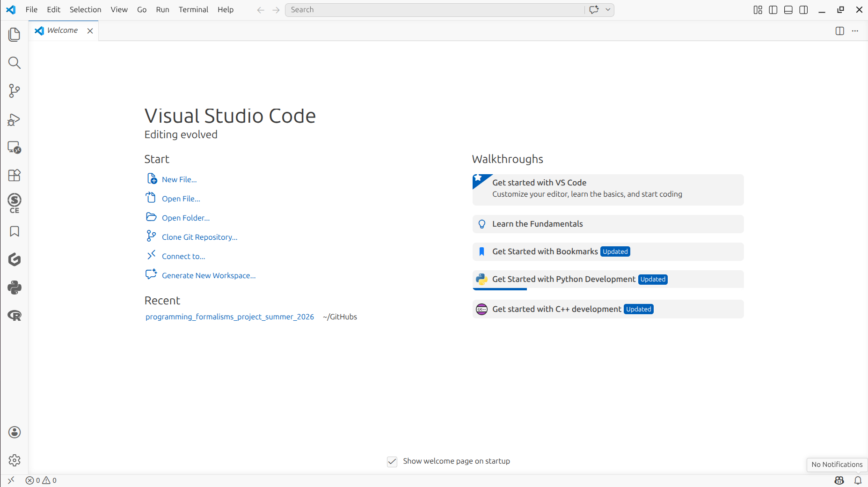
Task: Open Get Started with Bookmarks walkthrough
Action: [x=608, y=251]
